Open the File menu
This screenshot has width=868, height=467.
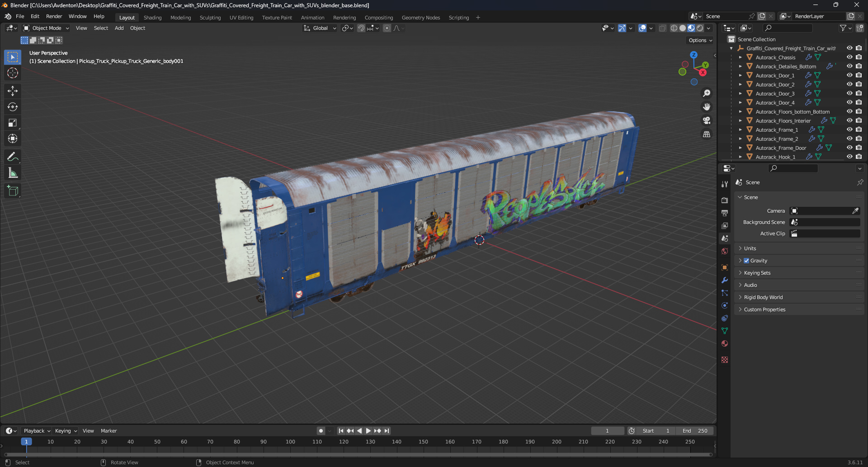tap(20, 16)
